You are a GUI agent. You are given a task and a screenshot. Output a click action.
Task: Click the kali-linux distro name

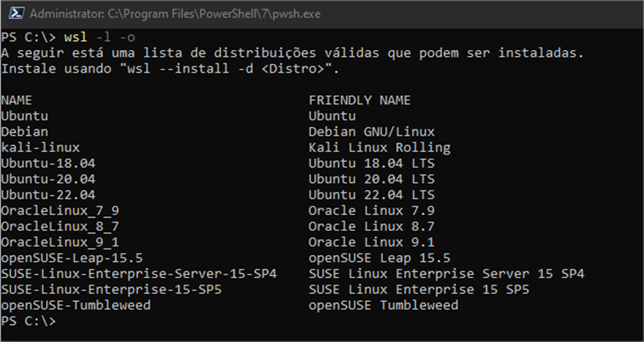point(40,147)
